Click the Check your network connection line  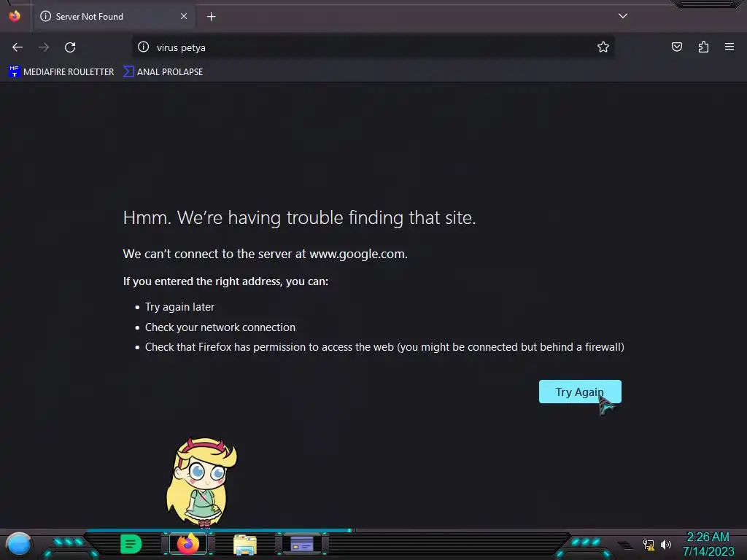coord(220,327)
